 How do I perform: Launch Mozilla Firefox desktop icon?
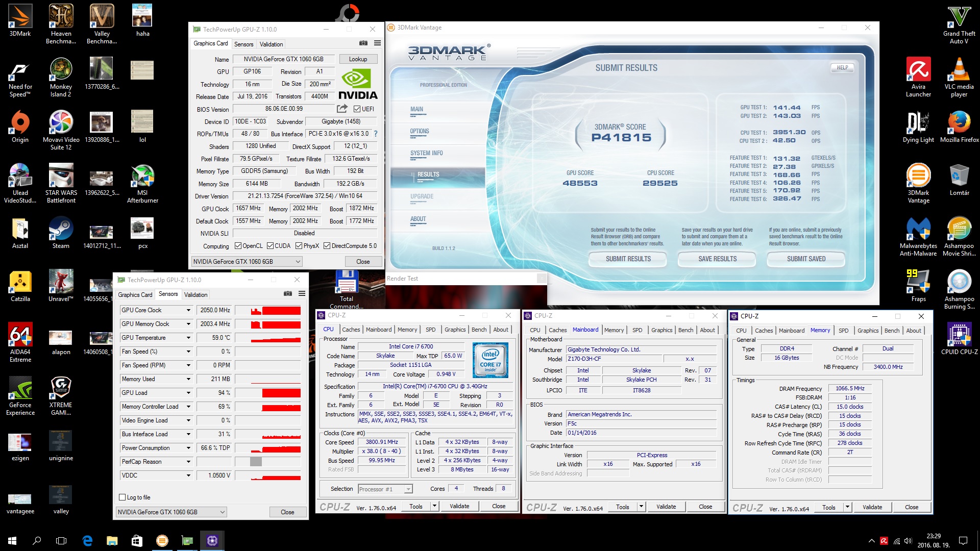tap(959, 127)
